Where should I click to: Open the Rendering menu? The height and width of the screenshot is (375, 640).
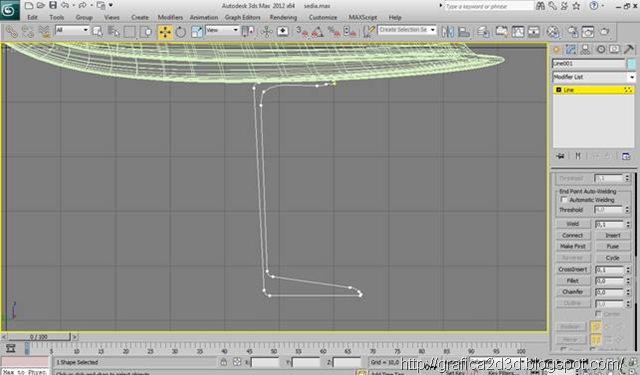[283, 18]
